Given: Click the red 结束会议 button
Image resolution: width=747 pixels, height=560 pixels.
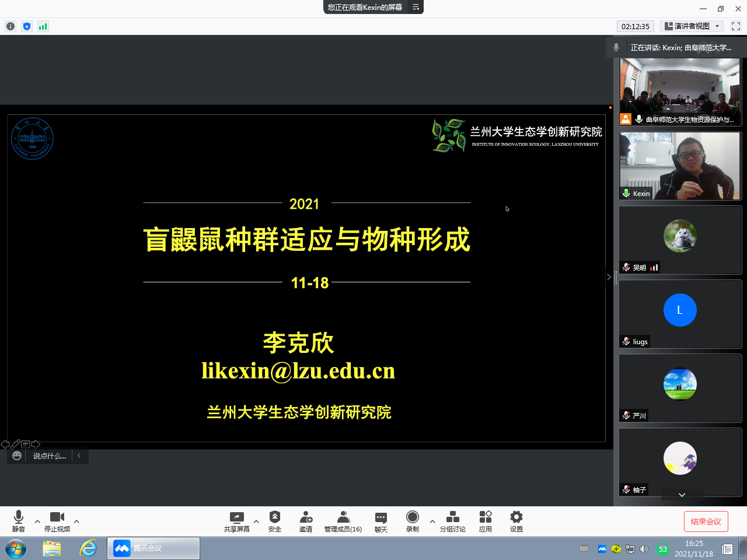Looking at the screenshot, I should (706, 521).
